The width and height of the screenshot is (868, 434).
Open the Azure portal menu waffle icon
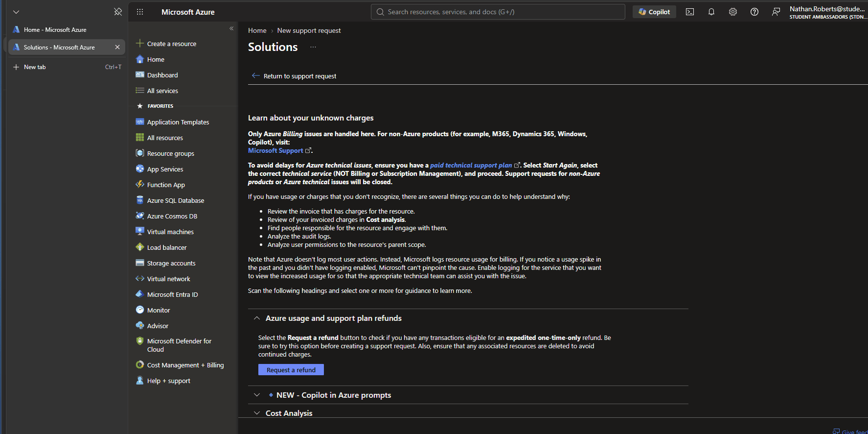140,12
